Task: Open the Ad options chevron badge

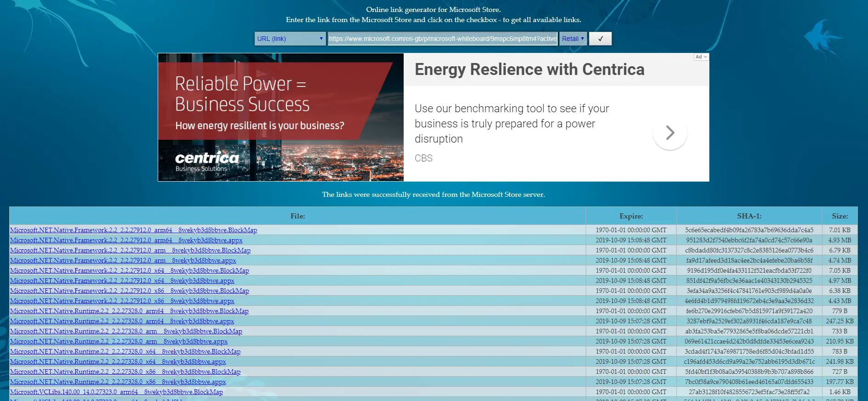Action: point(701,57)
